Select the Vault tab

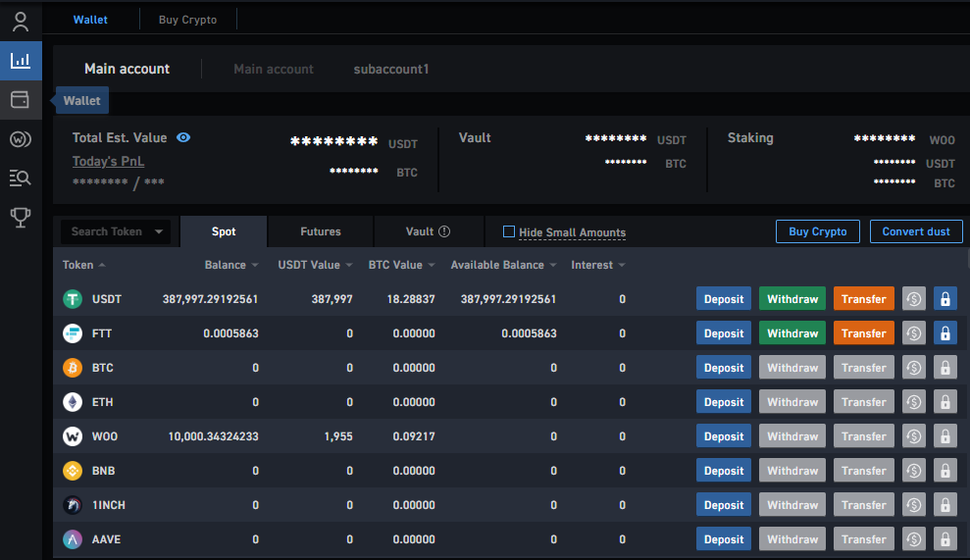click(x=428, y=231)
